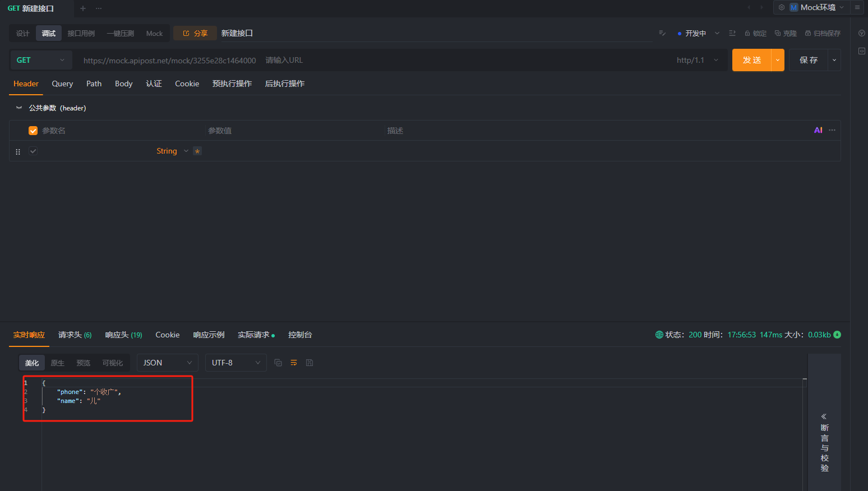Viewport: 868px width, 491px height.
Task: Click the drag handle on header row
Action: coord(18,151)
